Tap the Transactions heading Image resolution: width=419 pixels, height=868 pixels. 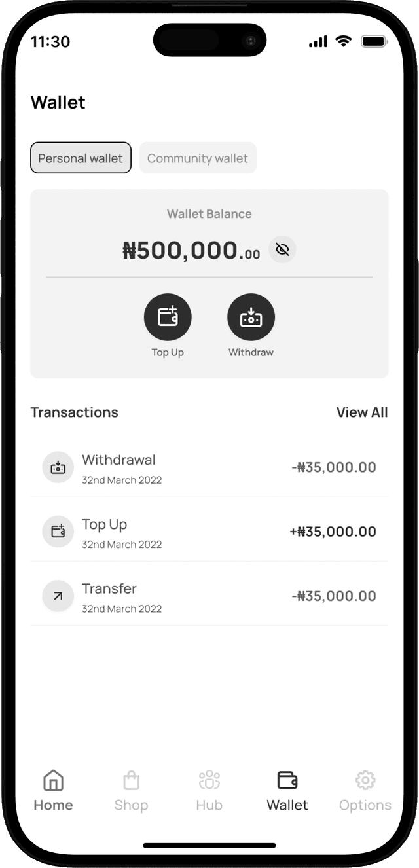click(x=74, y=412)
